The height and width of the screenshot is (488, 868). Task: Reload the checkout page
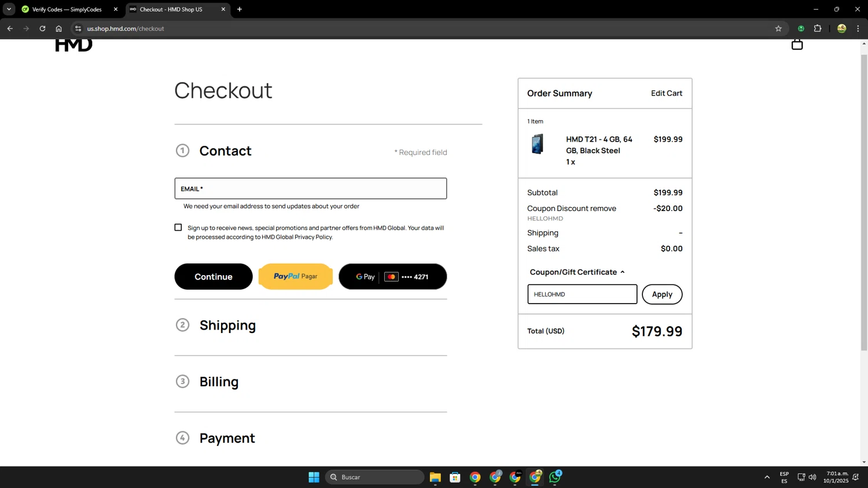pos(42,28)
